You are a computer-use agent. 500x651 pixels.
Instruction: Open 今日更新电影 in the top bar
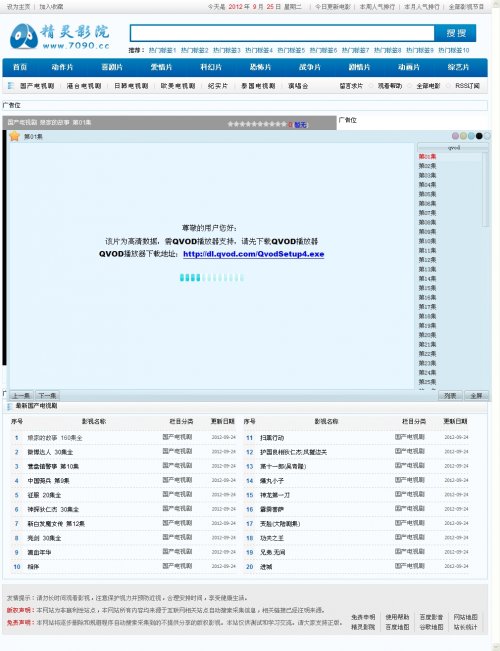pyautogui.click(x=333, y=7)
